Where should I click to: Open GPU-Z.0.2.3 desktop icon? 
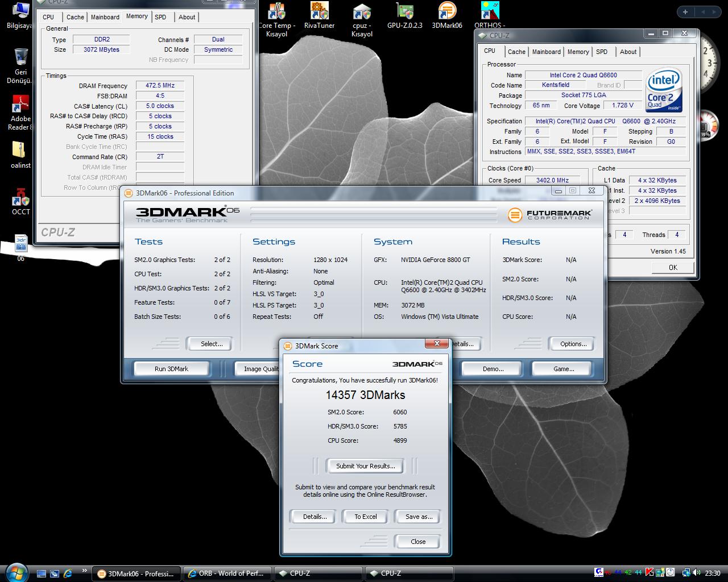click(x=404, y=15)
